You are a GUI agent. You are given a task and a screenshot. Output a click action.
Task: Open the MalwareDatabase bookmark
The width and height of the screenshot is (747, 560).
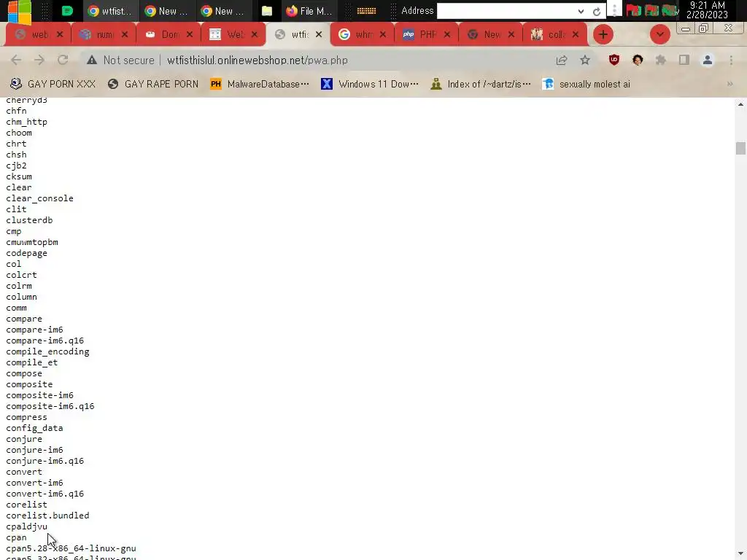pos(260,85)
